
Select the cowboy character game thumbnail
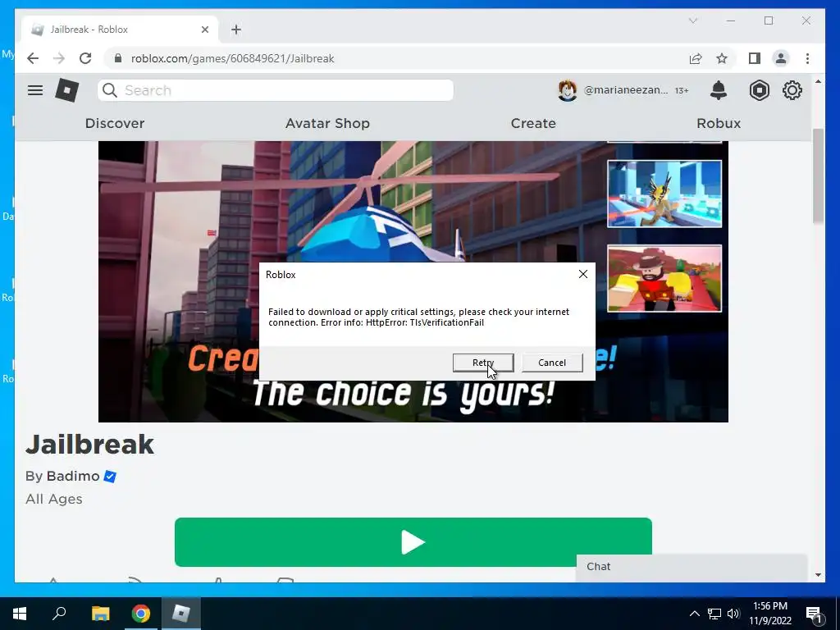pyautogui.click(x=664, y=279)
